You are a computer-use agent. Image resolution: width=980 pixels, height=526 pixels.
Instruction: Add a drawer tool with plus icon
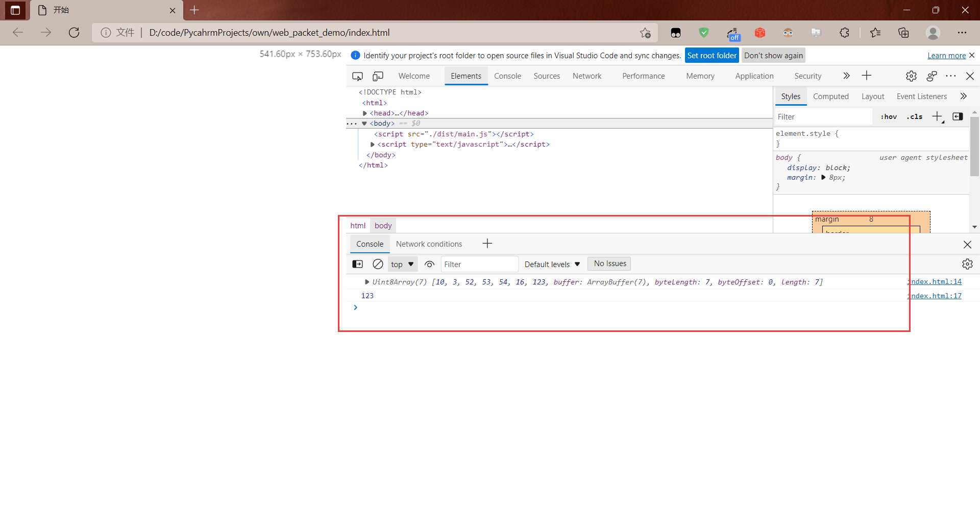[x=487, y=244]
